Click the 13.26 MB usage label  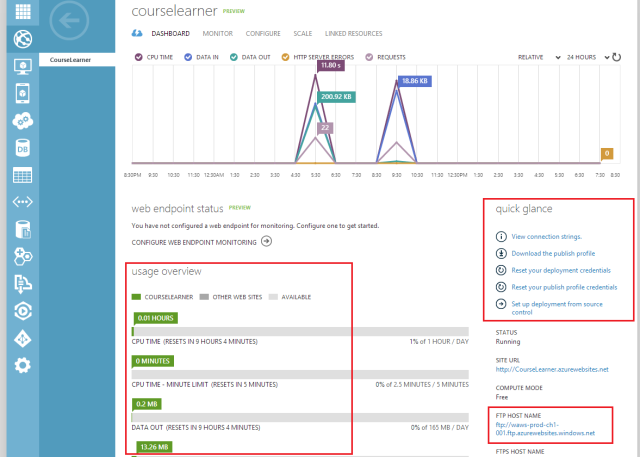(x=154, y=447)
